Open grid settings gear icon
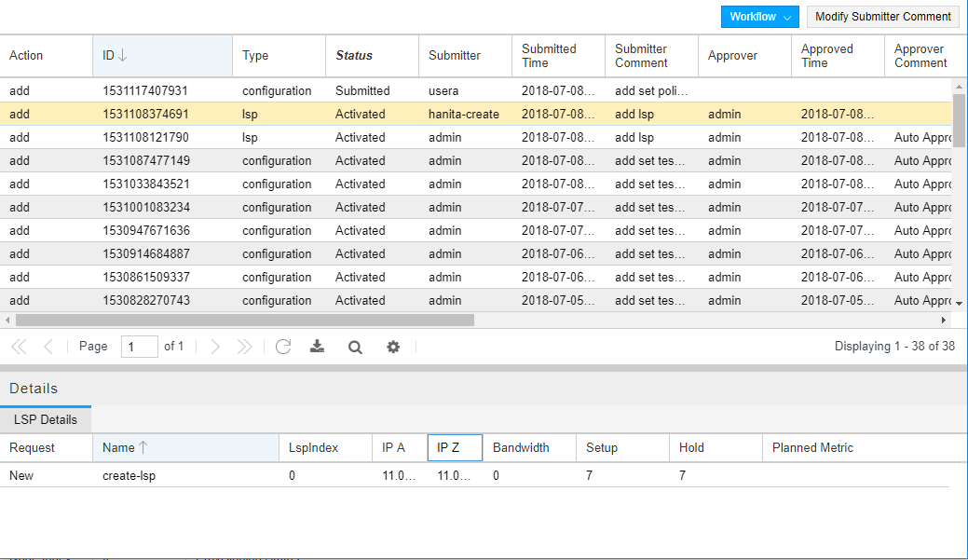Screen dimensions: 968x560 (393, 347)
